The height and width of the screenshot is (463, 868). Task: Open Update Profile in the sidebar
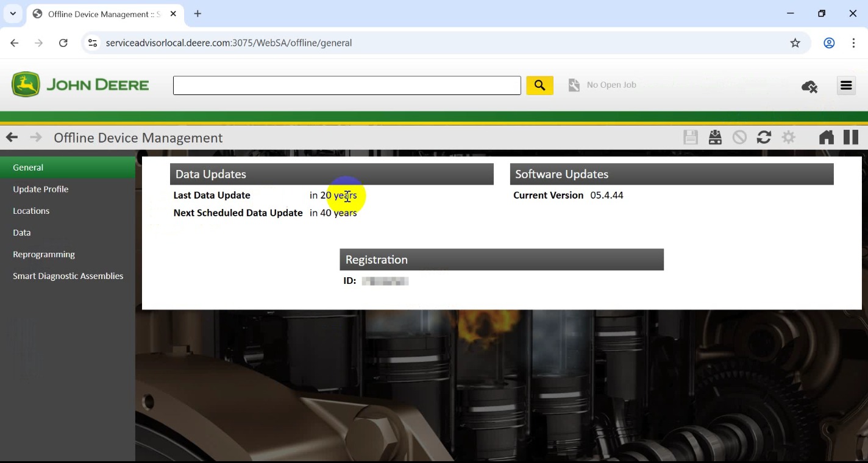[41, 189]
